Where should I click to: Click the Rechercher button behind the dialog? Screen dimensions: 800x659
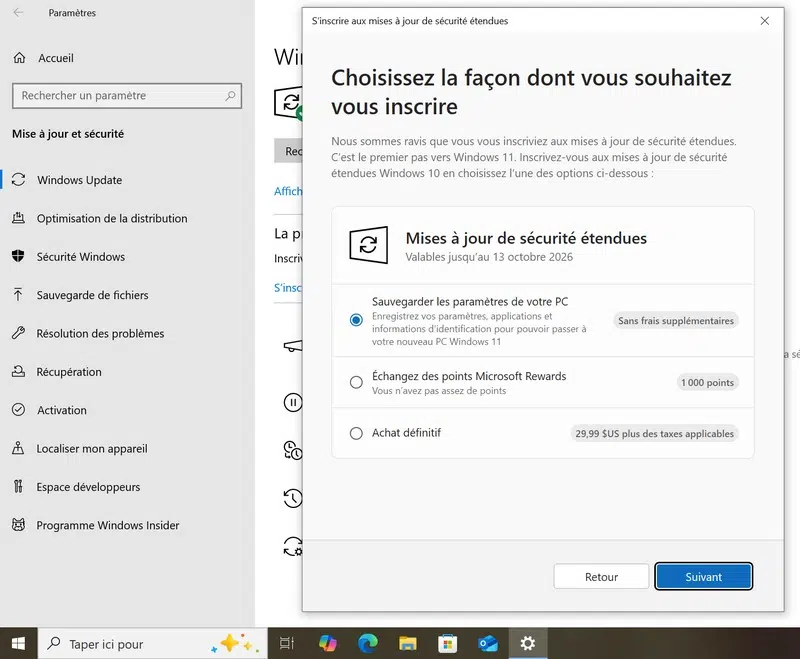(x=288, y=151)
